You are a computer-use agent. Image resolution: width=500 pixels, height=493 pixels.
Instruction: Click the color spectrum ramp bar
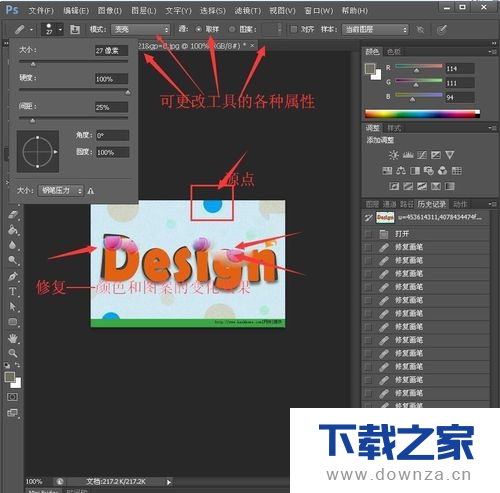coord(422,114)
